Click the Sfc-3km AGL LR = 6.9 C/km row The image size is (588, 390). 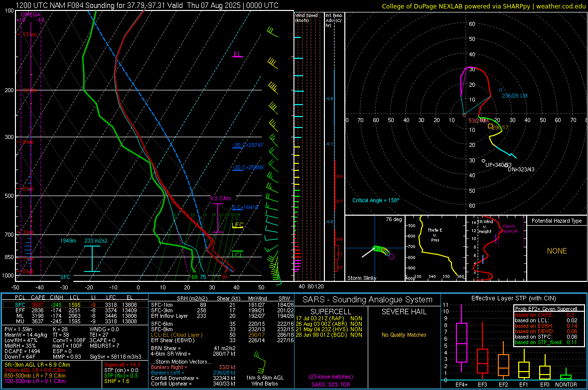tap(37, 365)
